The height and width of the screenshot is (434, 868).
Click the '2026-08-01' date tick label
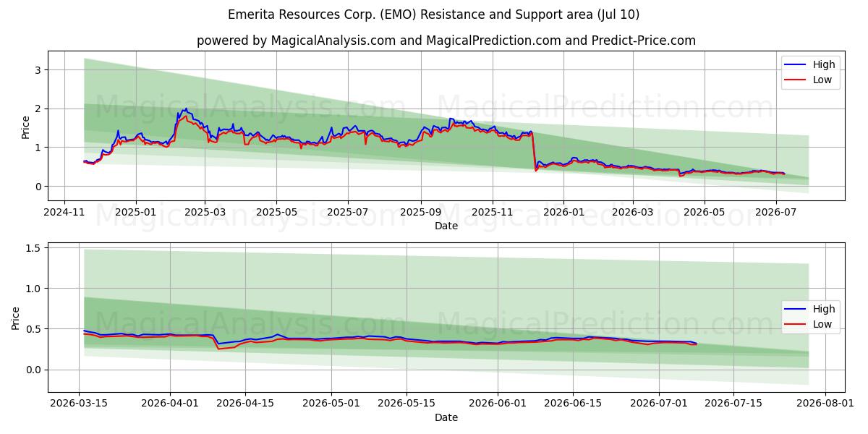(x=825, y=403)
